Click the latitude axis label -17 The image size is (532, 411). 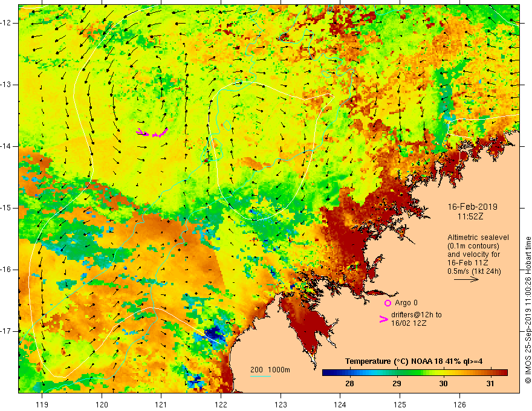coord(6,331)
